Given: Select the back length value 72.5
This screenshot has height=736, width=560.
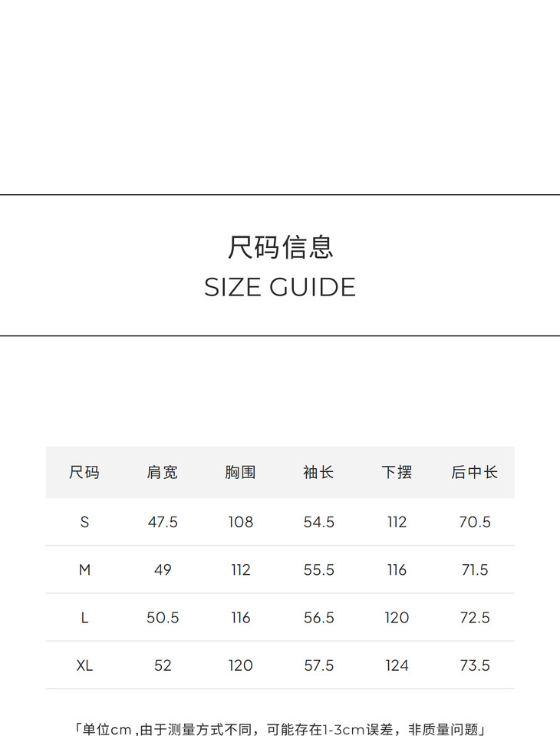Looking at the screenshot, I should point(475,618).
